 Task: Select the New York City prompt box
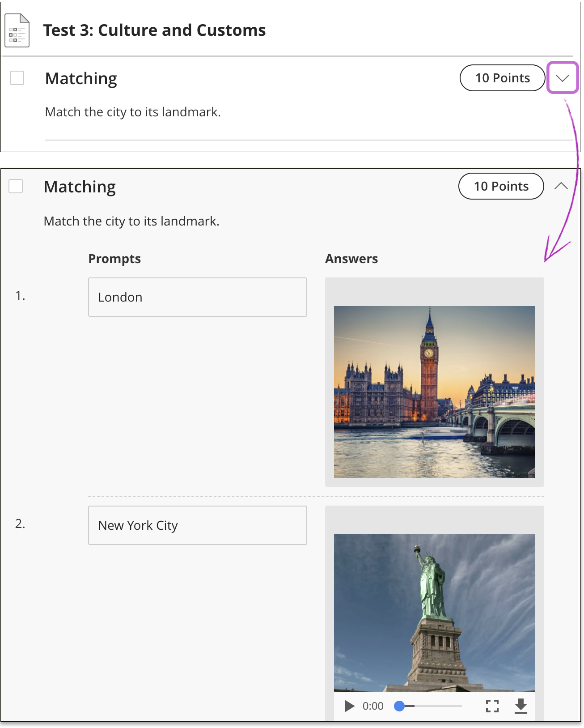197,525
